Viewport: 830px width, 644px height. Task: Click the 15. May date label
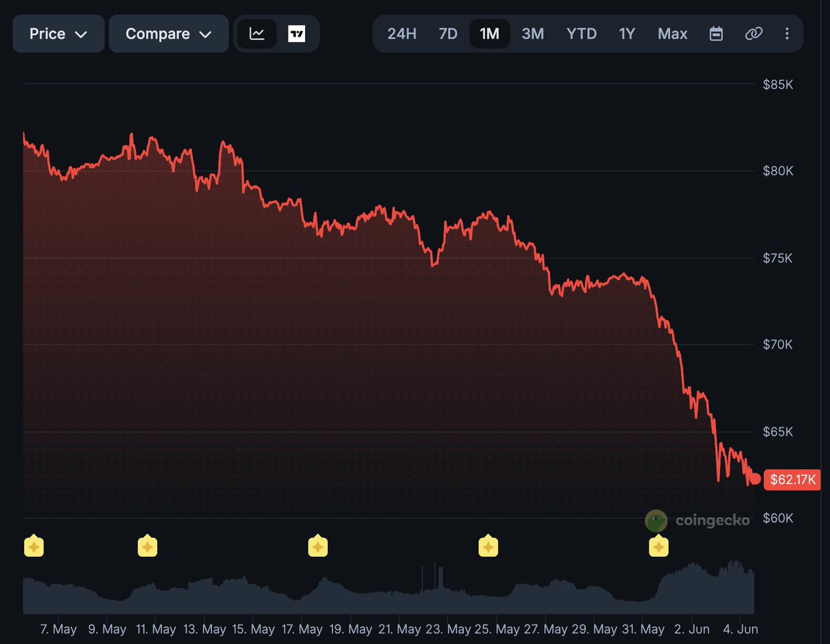[253, 629]
